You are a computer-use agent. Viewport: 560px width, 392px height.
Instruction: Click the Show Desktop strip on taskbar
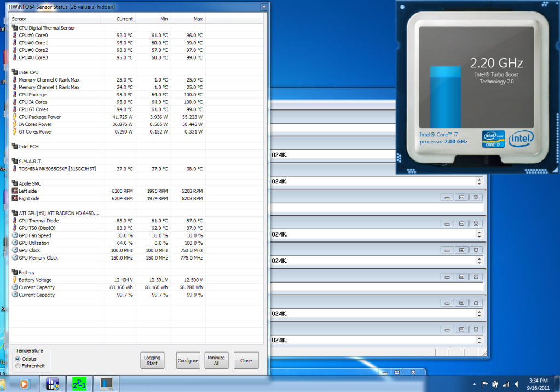click(x=557, y=384)
